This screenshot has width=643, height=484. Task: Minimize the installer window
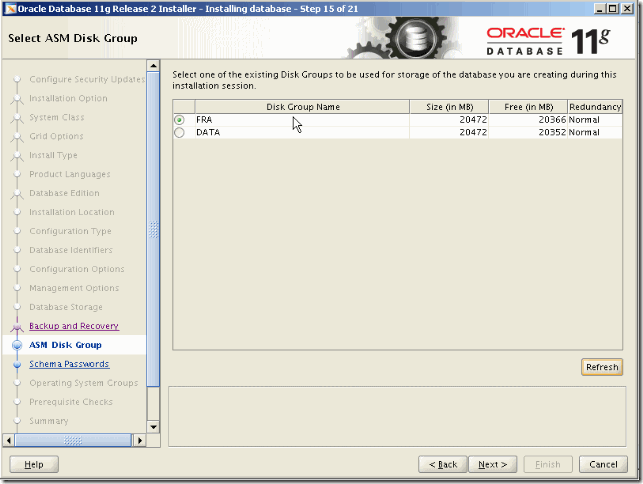pyautogui.click(x=600, y=8)
